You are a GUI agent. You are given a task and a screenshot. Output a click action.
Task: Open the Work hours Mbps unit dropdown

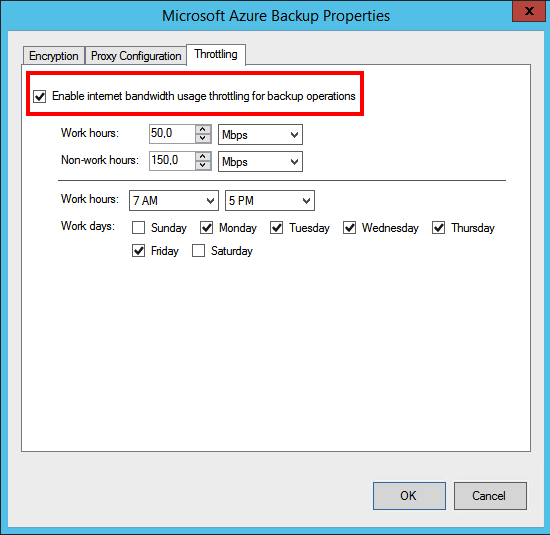point(260,134)
